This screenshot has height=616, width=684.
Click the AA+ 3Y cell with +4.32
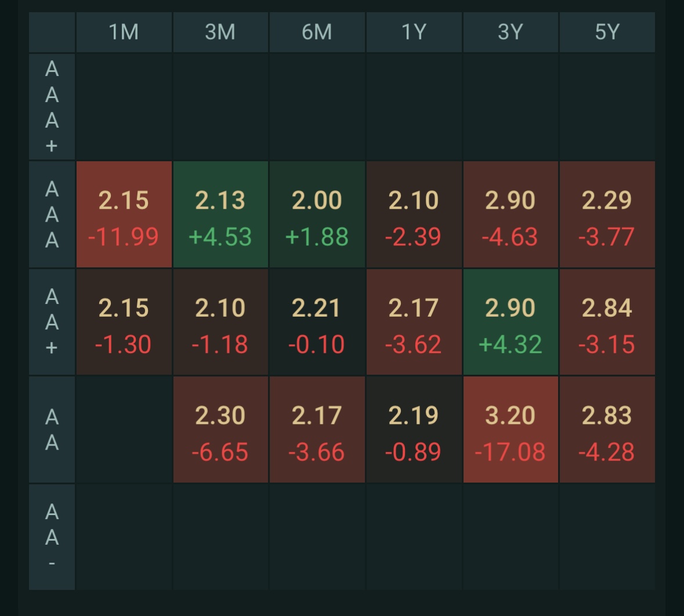click(x=511, y=322)
